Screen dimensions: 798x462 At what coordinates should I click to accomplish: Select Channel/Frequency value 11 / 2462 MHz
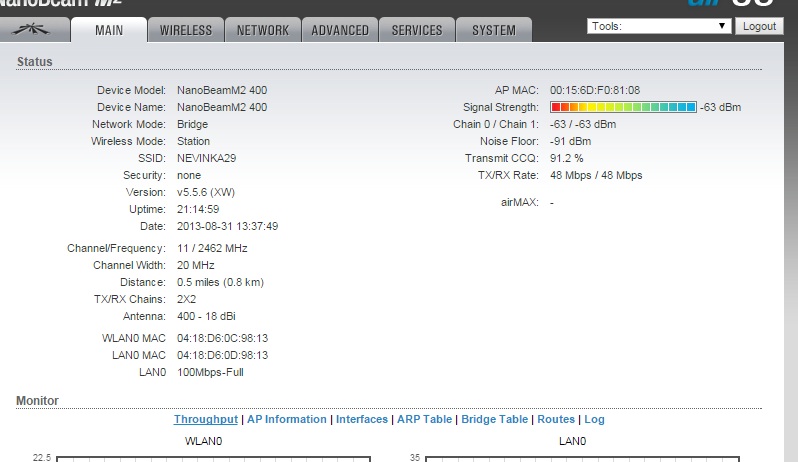[212, 248]
